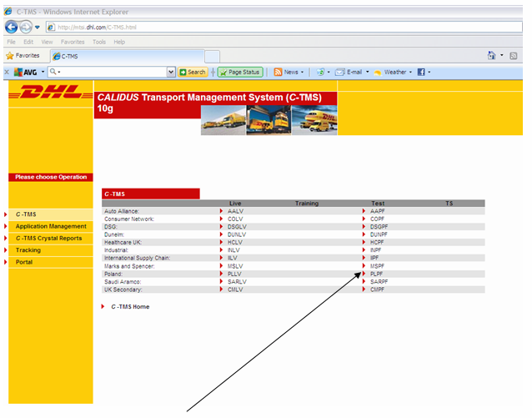Open the DUNPF test link
532x418 pixels.
click(x=379, y=234)
